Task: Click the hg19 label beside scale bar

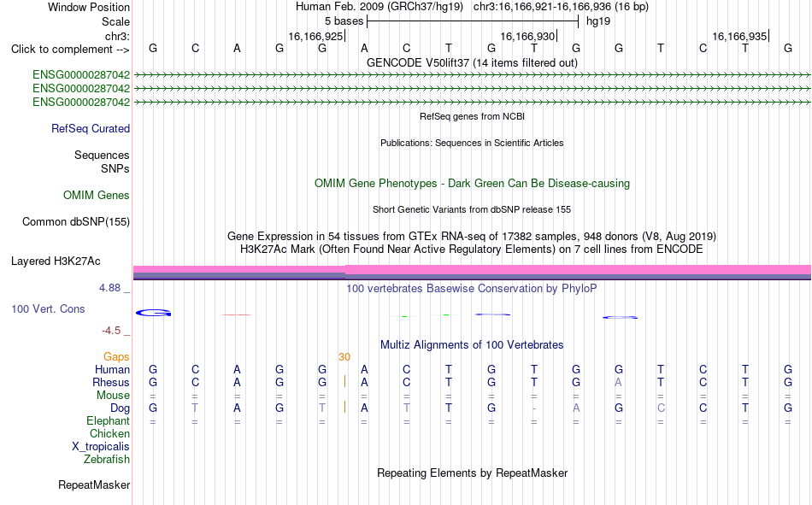Action: [598, 21]
